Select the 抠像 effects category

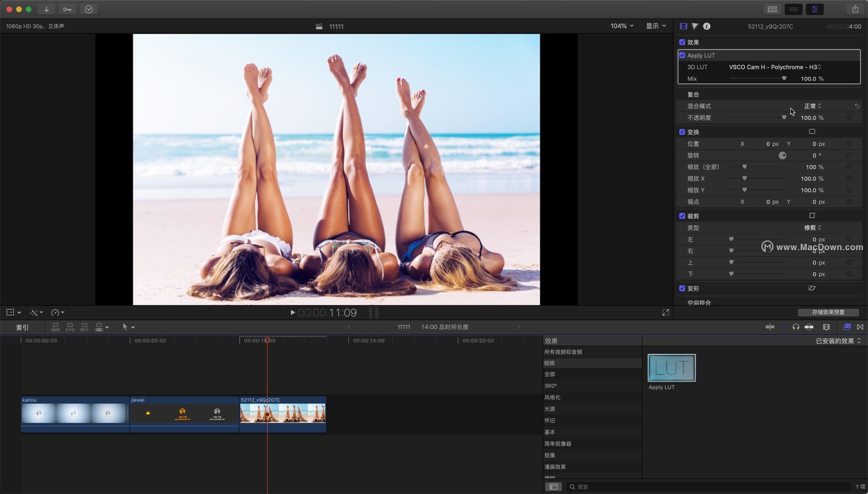pos(592,455)
